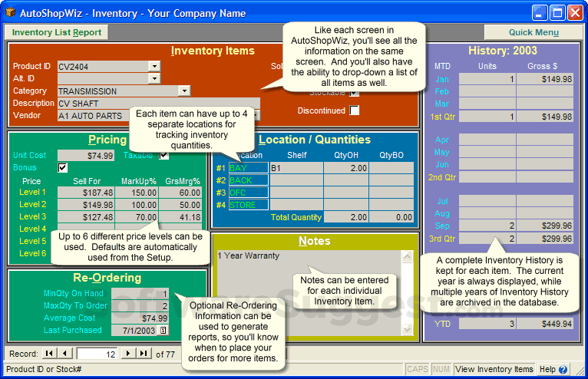
Task: Open the Inventory List Report
Action: pos(57,32)
